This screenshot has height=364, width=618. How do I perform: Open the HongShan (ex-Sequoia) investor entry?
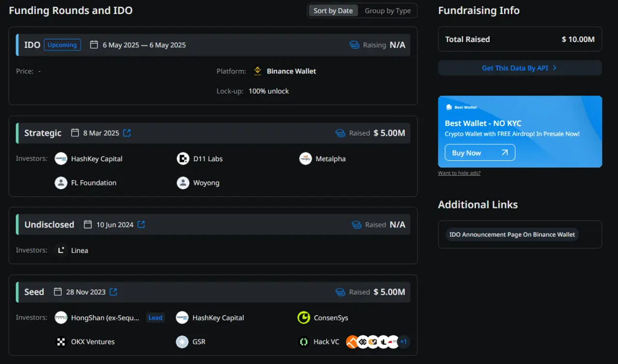(105, 318)
